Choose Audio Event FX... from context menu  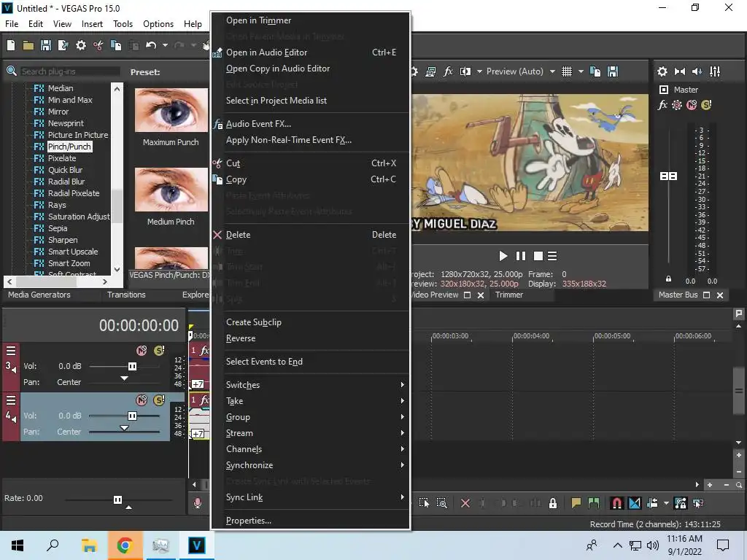[310, 124]
